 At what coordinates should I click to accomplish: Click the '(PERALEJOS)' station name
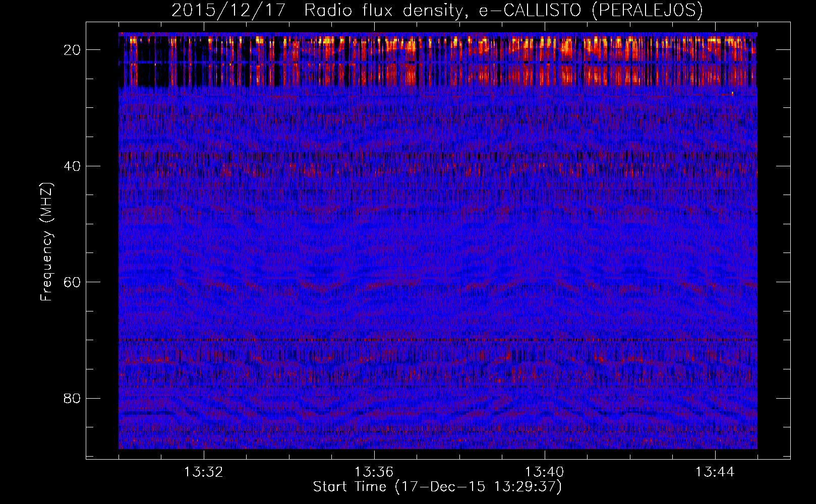pos(647,10)
